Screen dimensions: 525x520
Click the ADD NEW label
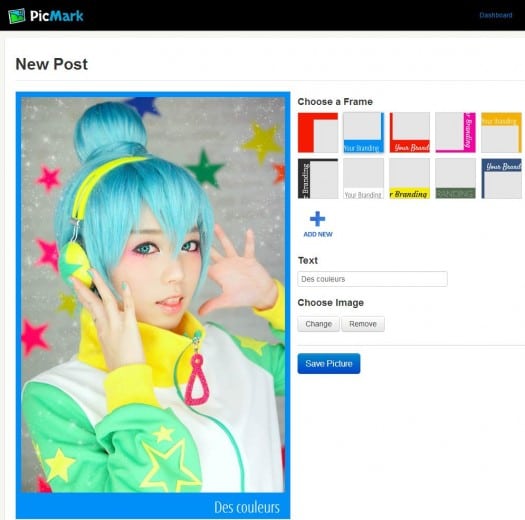(318, 234)
